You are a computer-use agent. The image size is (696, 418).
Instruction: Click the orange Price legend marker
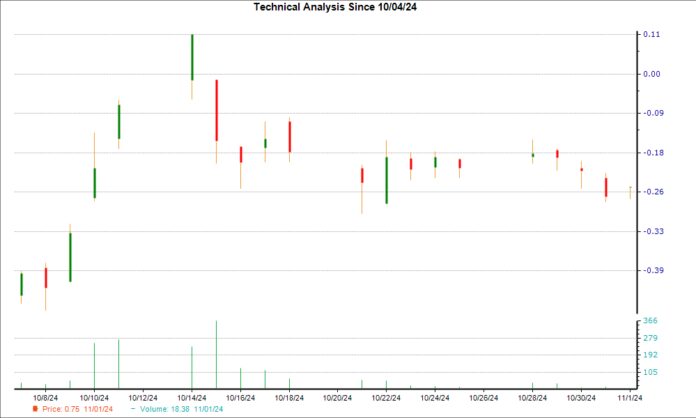[x=36, y=408]
